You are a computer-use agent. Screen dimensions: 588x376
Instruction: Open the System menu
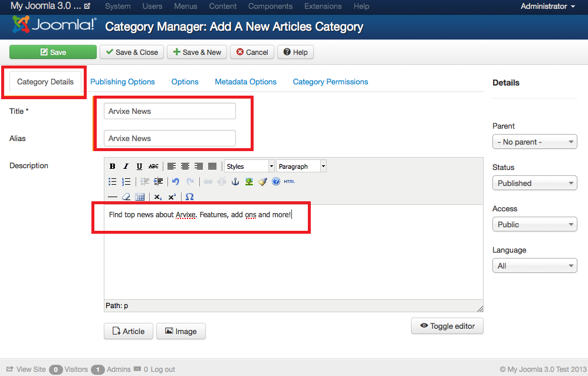118,6
